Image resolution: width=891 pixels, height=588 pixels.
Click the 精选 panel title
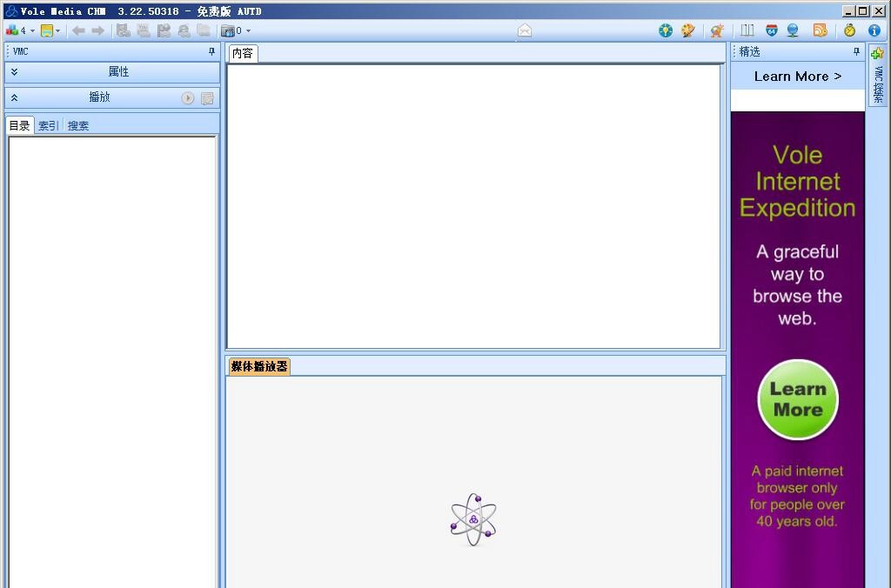tap(749, 51)
